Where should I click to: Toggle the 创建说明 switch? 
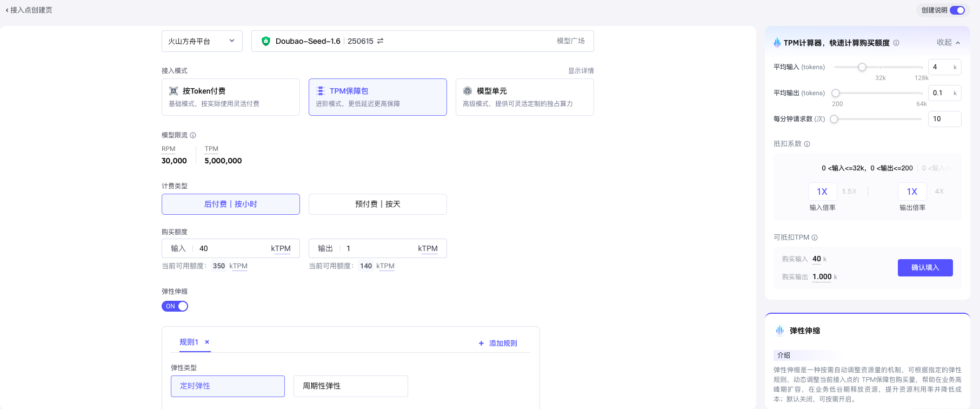pos(957,10)
